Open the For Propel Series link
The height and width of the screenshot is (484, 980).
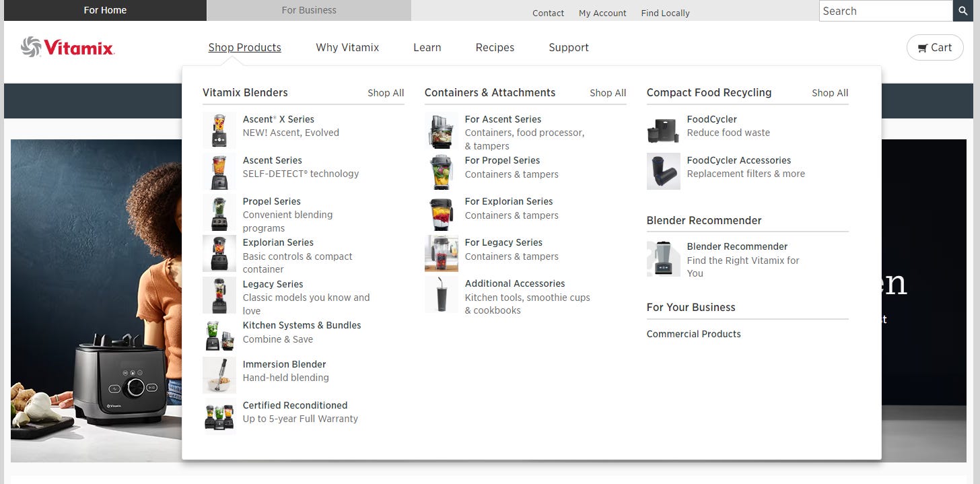[x=502, y=160]
